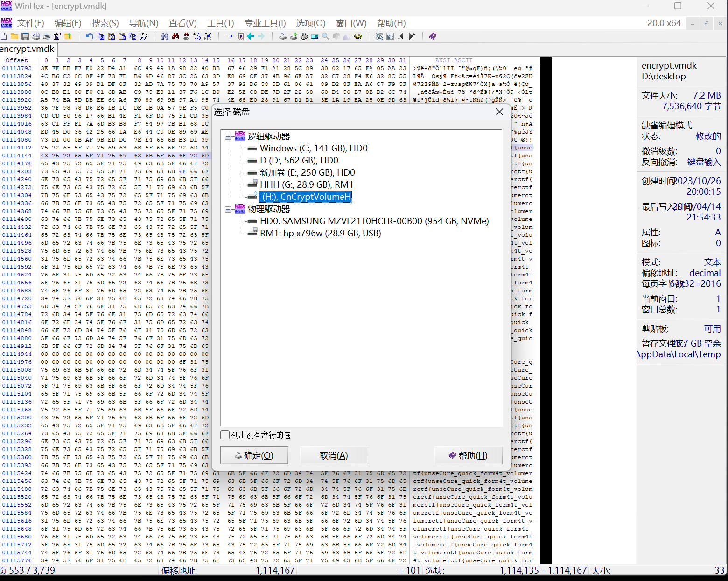Click the purple Help book toolbar icon

pyautogui.click(x=433, y=36)
